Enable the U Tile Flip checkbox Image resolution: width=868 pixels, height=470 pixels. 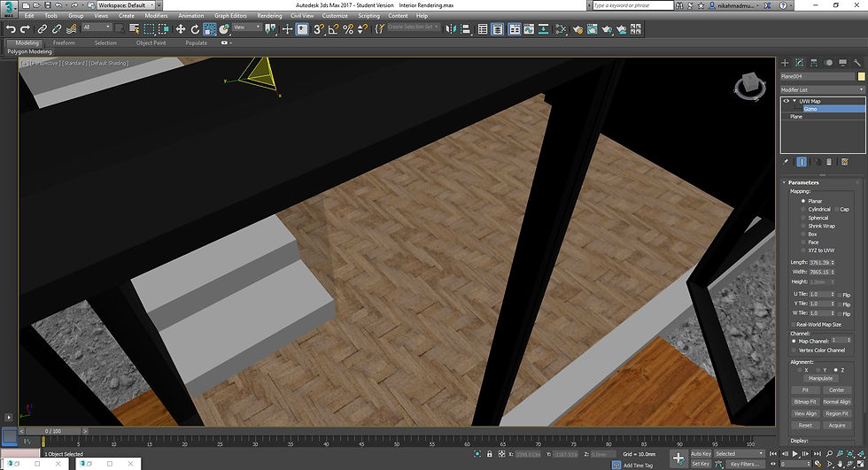pos(840,295)
